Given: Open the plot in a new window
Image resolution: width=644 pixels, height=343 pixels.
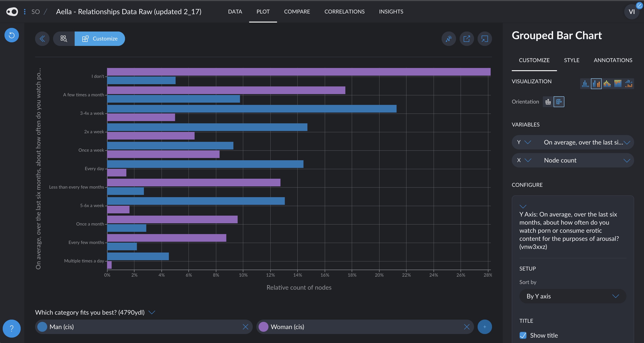Looking at the screenshot, I should [467, 38].
